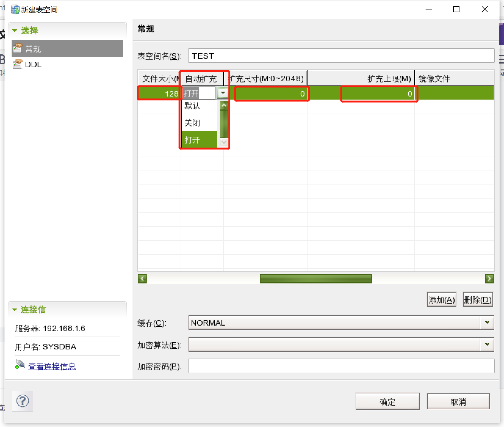Collapse the 连接信息 section
Screen dimensions: 504x427
15,309
